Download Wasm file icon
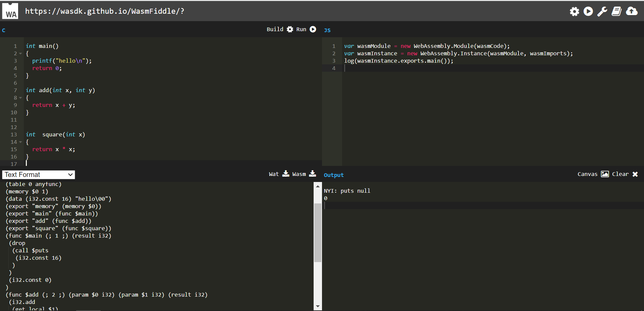Viewport: 644px width, 311px height. pyautogui.click(x=313, y=174)
